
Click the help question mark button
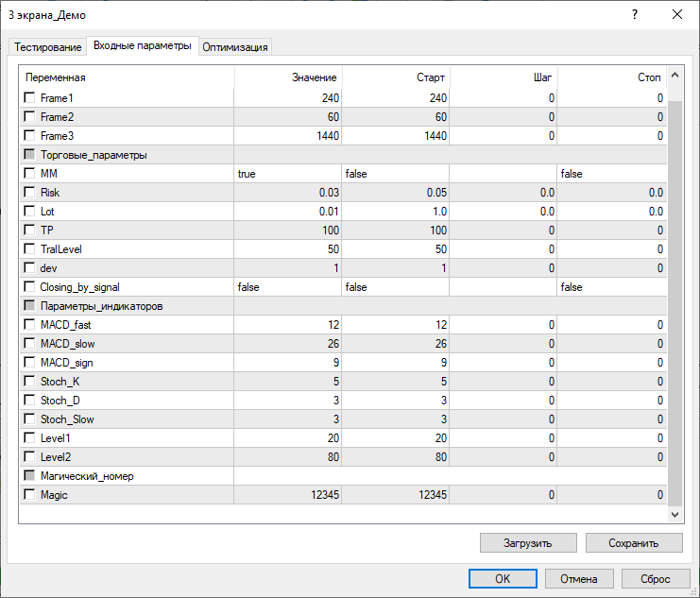(634, 15)
